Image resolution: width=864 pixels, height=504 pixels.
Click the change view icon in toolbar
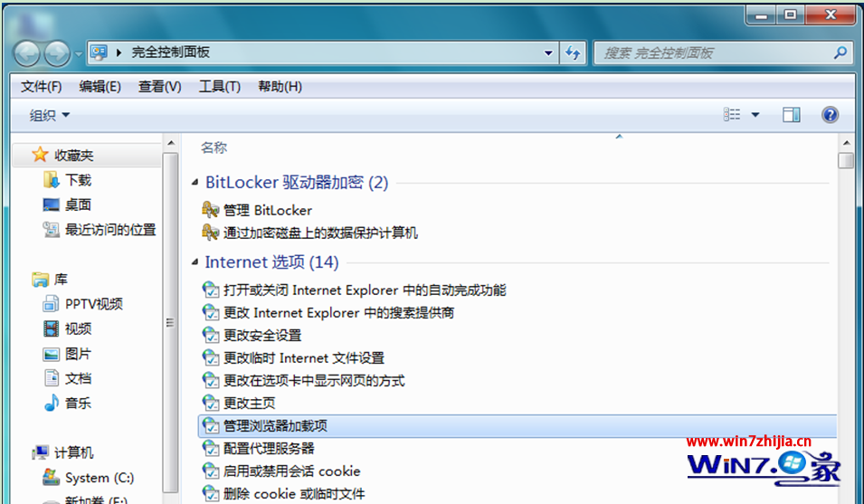(x=732, y=115)
